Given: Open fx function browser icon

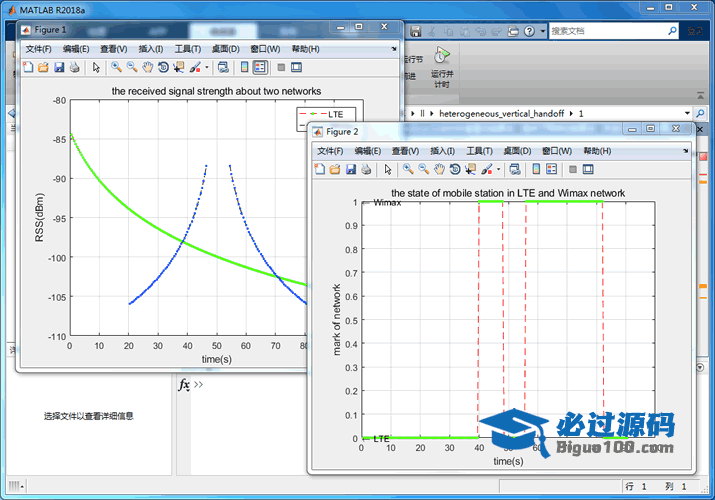Looking at the screenshot, I should [x=184, y=385].
